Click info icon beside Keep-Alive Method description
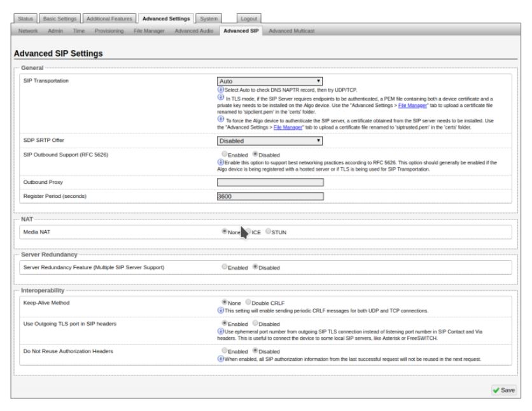The height and width of the screenshot is (411, 532). pyautogui.click(x=220, y=310)
